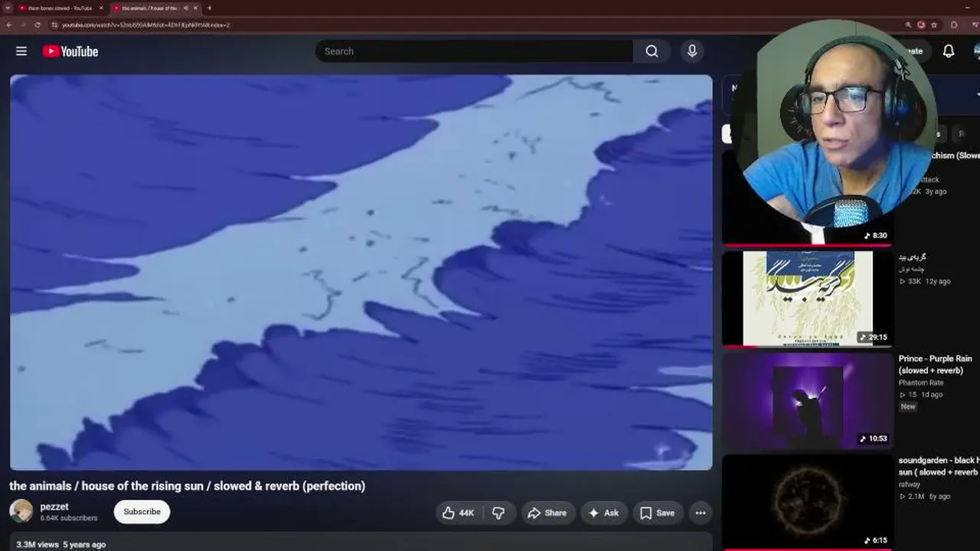Open Prince - Purple Rain video title

pyautogui.click(x=936, y=364)
